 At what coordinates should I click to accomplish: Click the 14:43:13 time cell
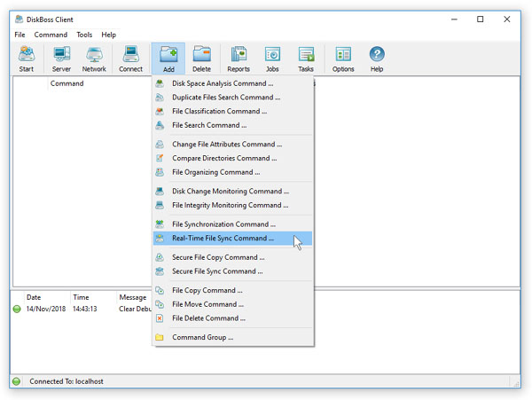click(x=85, y=309)
